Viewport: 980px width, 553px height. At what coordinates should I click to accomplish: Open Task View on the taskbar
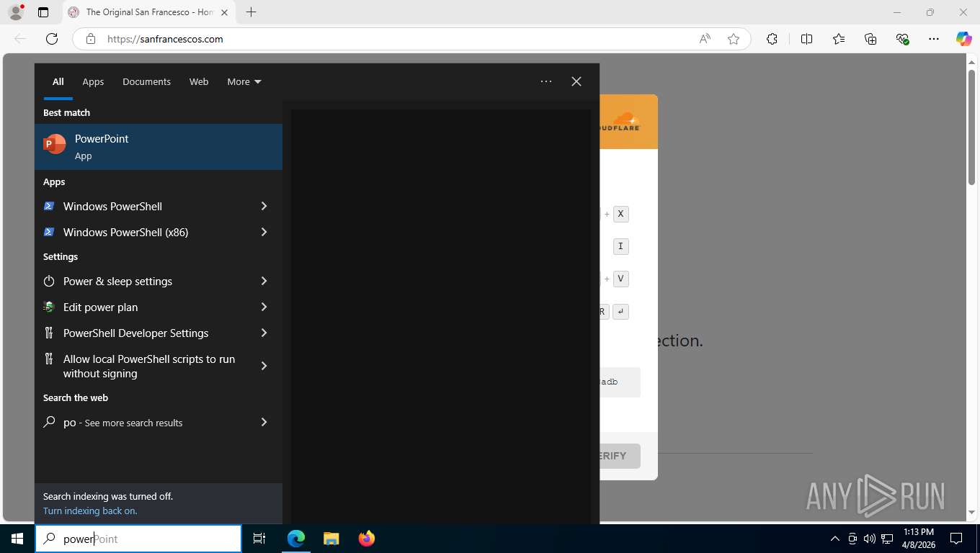(259, 538)
